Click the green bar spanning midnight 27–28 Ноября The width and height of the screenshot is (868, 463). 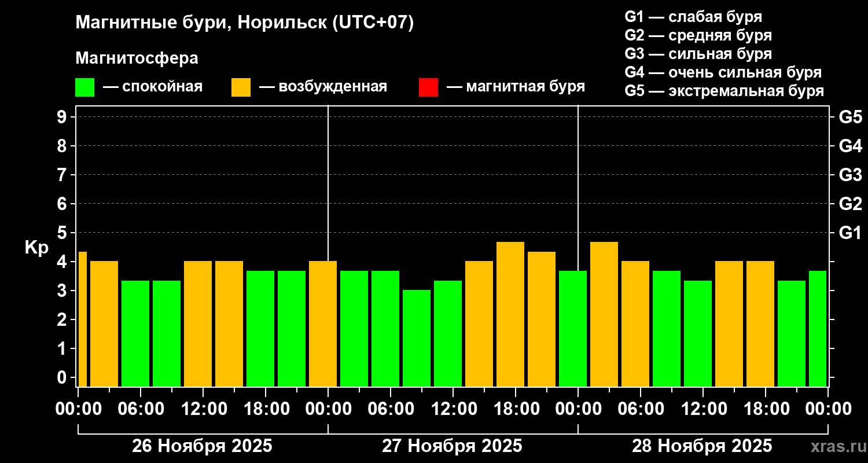click(x=573, y=328)
